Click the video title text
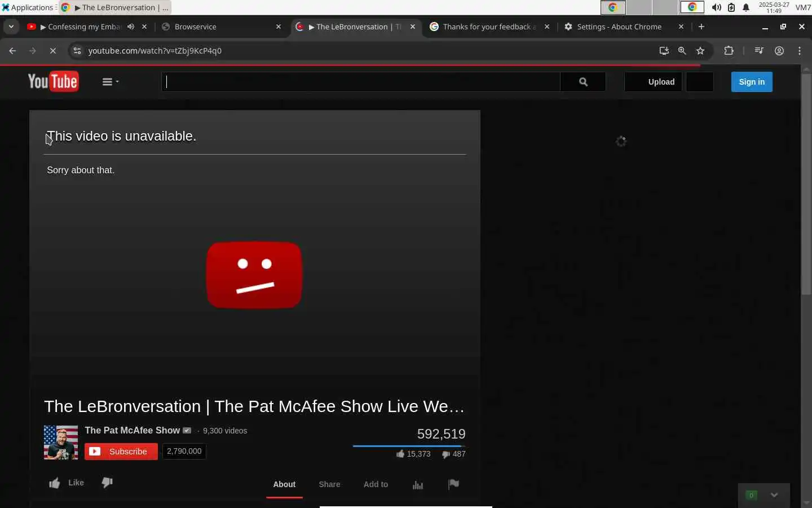The width and height of the screenshot is (812, 508). pos(254,406)
